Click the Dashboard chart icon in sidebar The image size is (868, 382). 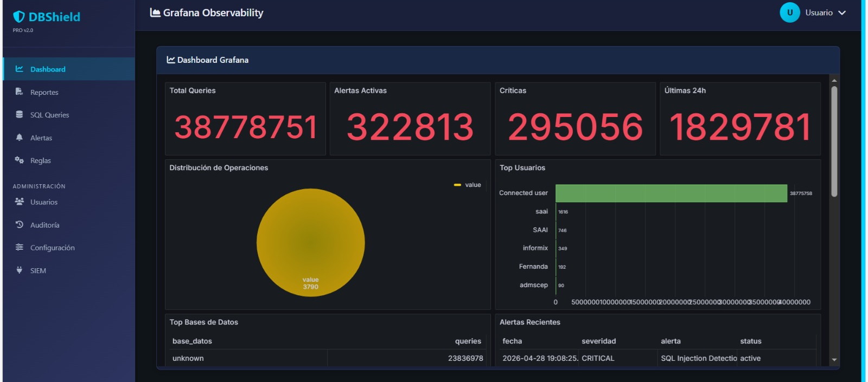[x=20, y=69]
